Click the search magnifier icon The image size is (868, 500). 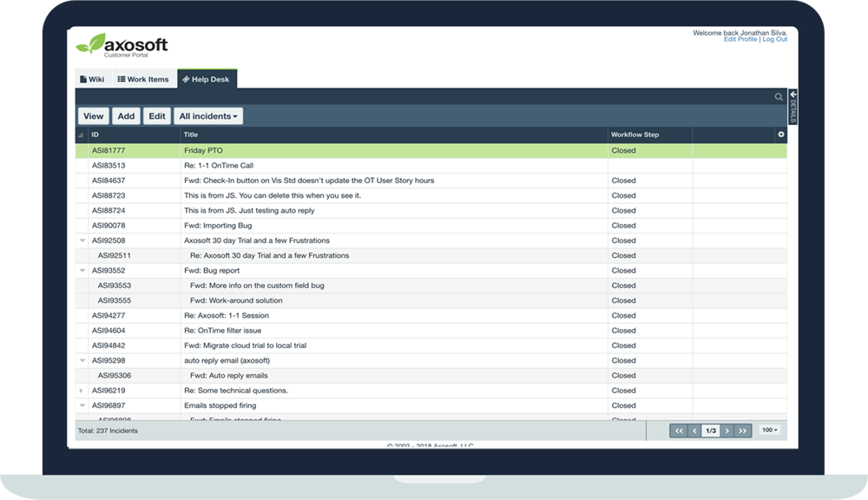[779, 97]
